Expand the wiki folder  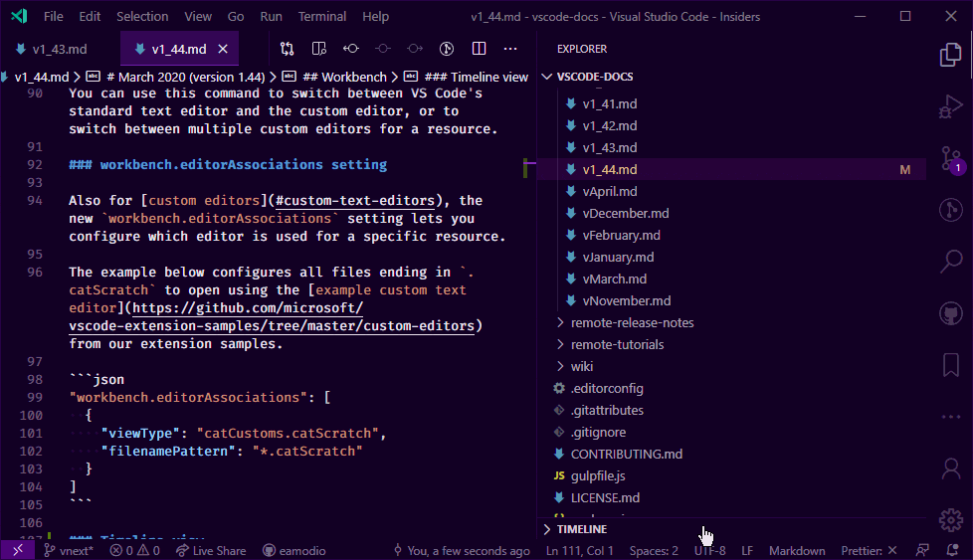(x=582, y=366)
